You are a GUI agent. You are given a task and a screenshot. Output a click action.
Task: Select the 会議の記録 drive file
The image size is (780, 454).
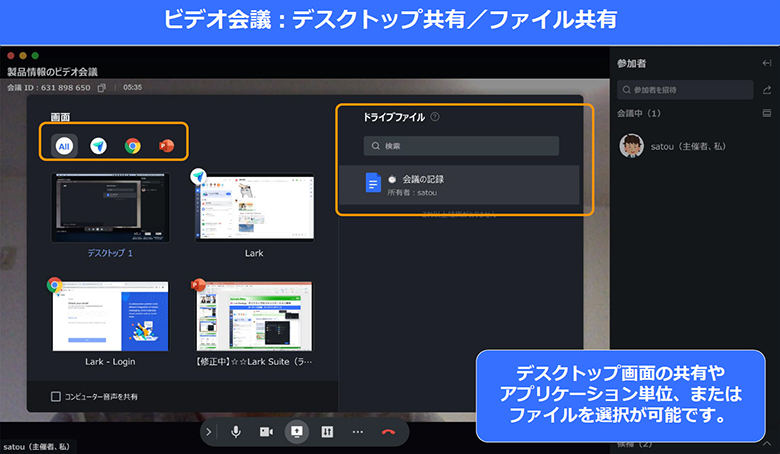(x=459, y=184)
